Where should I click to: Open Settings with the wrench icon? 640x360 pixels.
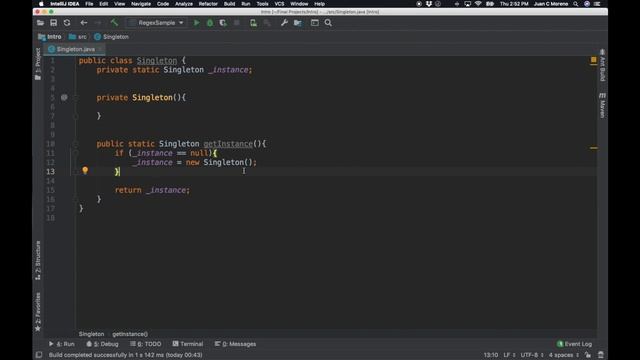284,23
